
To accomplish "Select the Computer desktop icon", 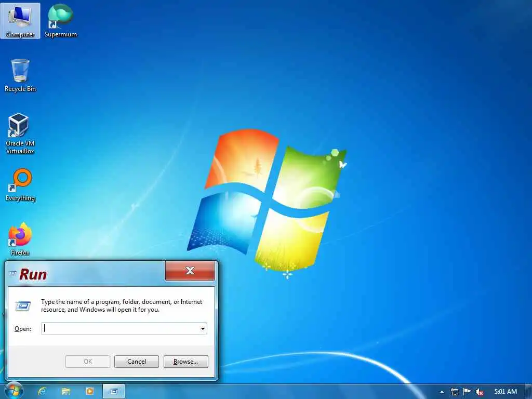I will point(20,21).
